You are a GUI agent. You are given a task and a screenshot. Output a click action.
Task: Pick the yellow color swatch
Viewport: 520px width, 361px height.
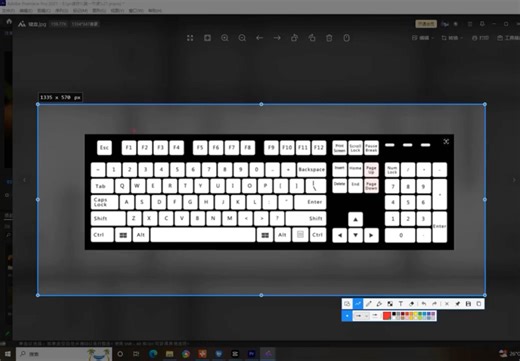(x=415, y=314)
